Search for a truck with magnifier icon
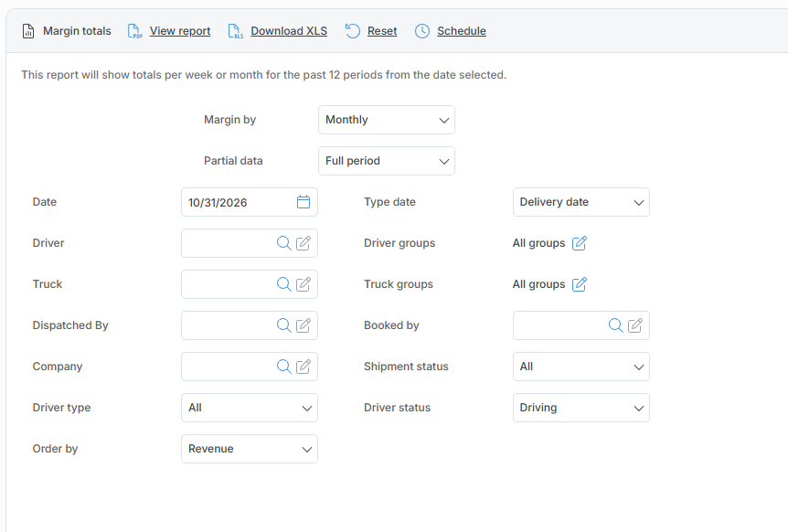Screen dimensions: 788x532 [284, 284]
